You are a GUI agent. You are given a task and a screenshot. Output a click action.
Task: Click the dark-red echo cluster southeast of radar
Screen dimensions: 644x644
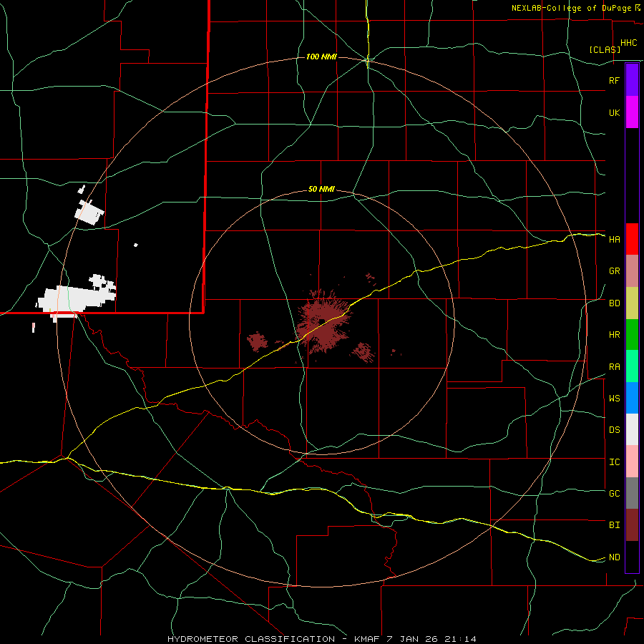click(363, 352)
